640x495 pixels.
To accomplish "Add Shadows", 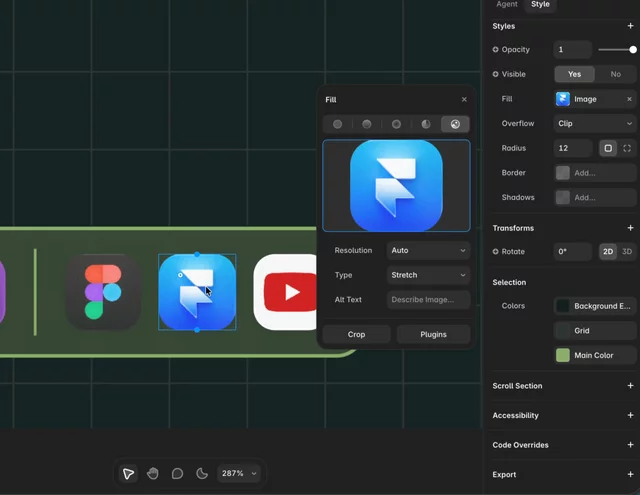I will coord(595,198).
